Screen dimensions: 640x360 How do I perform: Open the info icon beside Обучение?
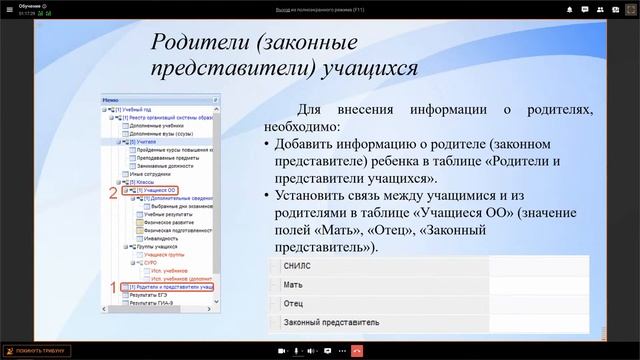[44, 6]
